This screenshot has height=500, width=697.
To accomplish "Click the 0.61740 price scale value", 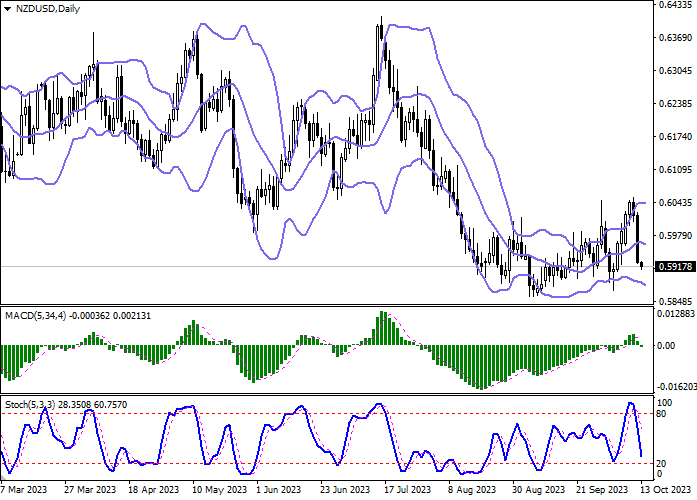I will 675,136.
